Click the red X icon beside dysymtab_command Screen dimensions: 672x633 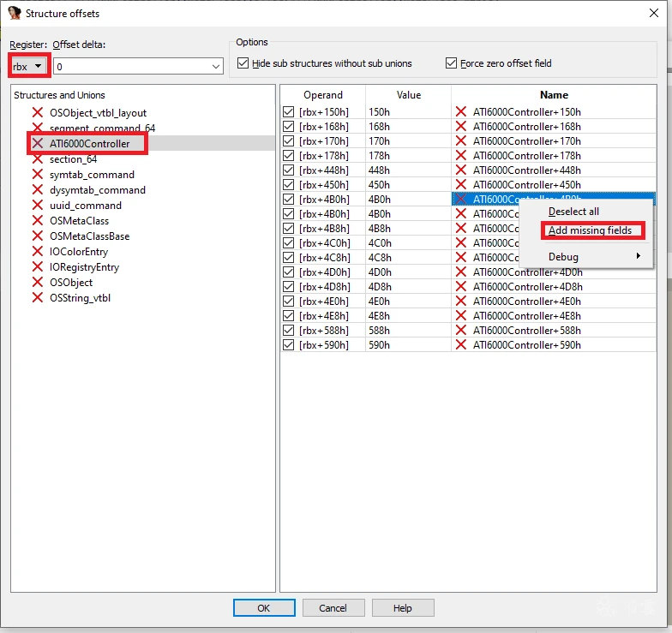pyautogui.click(x=38, y=190)
